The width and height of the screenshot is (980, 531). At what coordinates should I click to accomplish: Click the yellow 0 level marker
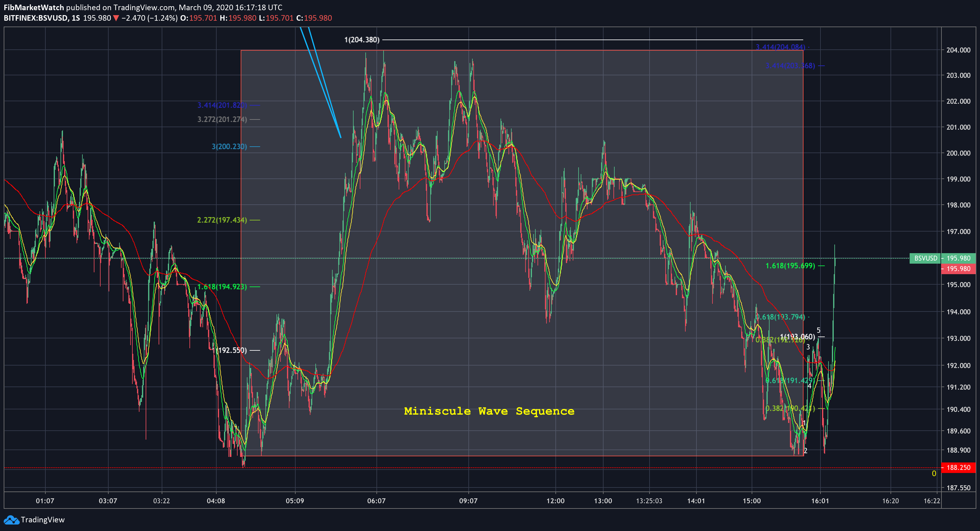934,474
